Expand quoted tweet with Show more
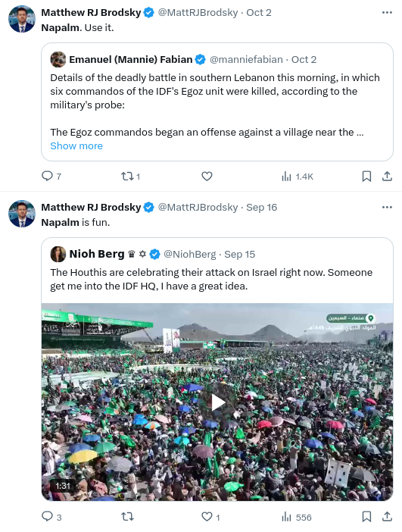This screenshot has width=402, height=532. click(76, 146)
